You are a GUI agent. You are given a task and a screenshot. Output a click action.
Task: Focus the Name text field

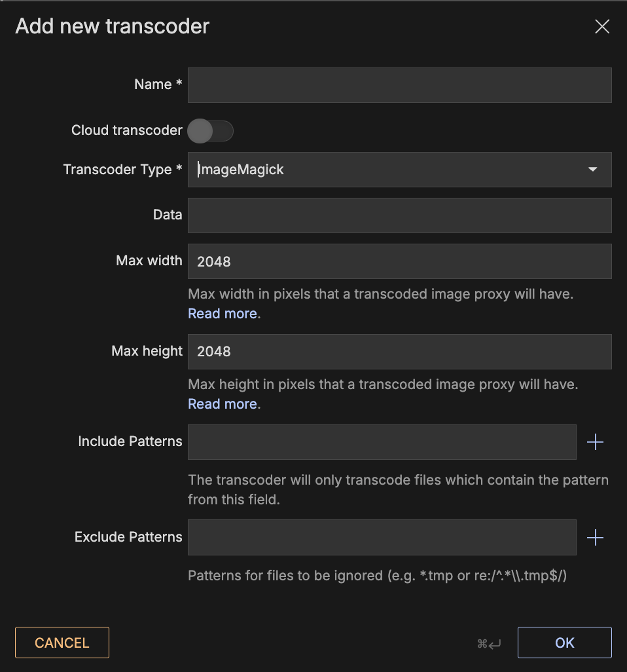(399, 85)
